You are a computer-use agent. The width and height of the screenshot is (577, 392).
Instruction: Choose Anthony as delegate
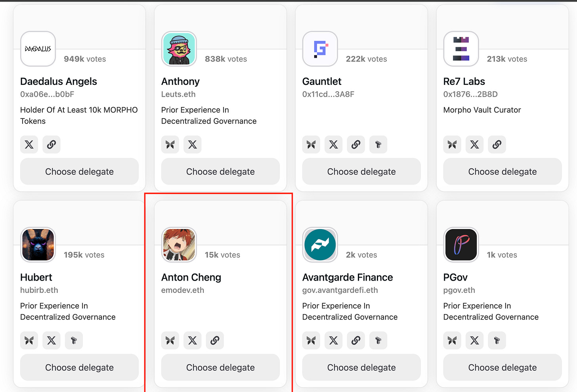click(x=220, y=172)
